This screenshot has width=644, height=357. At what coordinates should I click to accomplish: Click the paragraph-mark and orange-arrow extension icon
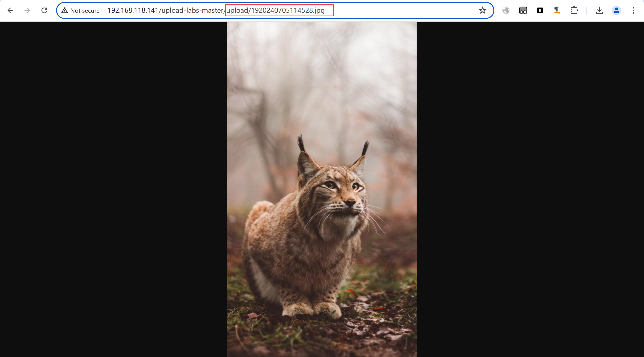pyautogui.click(x=557, y=11)
